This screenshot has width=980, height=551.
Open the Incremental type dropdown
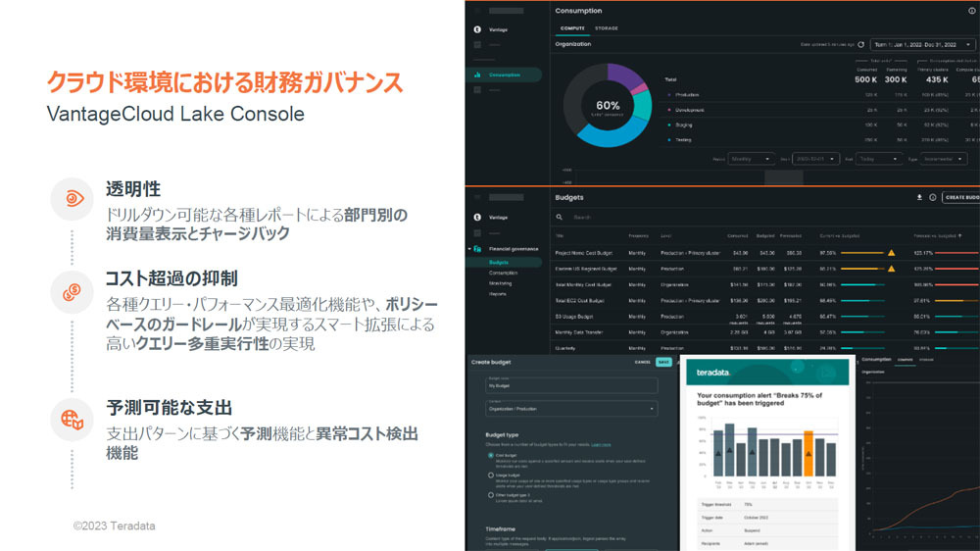click(x=944, y=159)
